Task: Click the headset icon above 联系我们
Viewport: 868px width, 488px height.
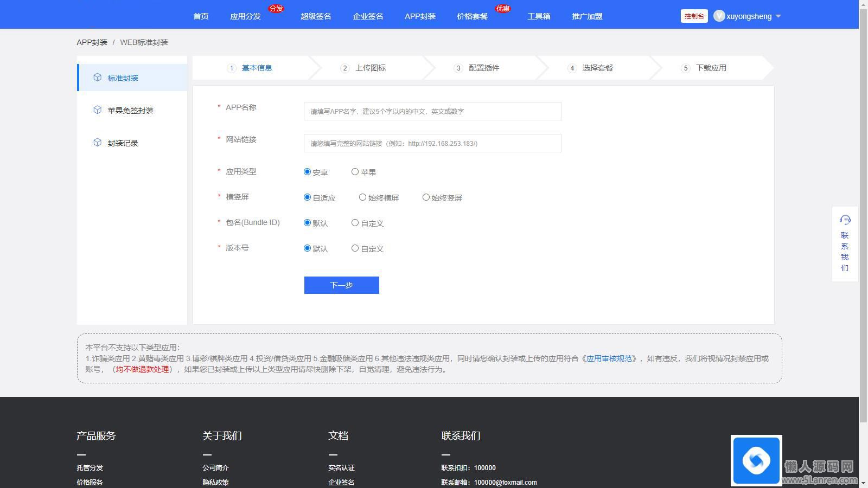Action: [x=845, y=220]
